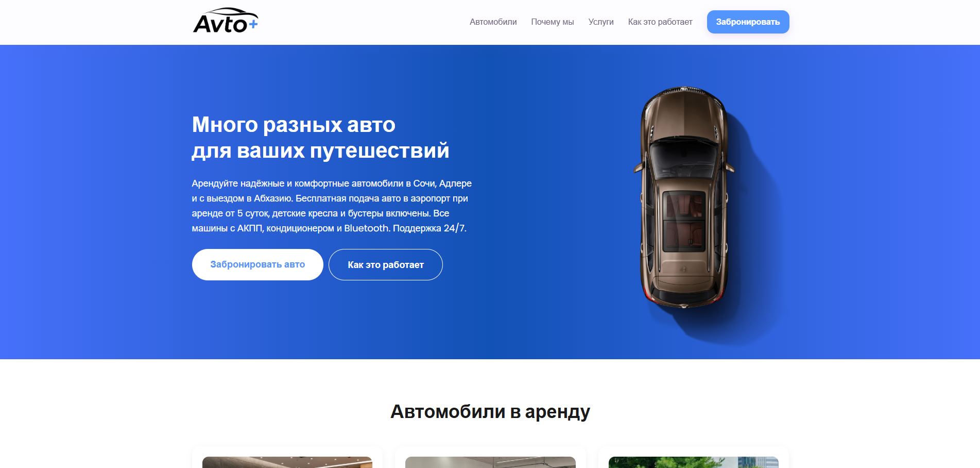Click the second heading line для ваших путешествий

coord(320,151)
